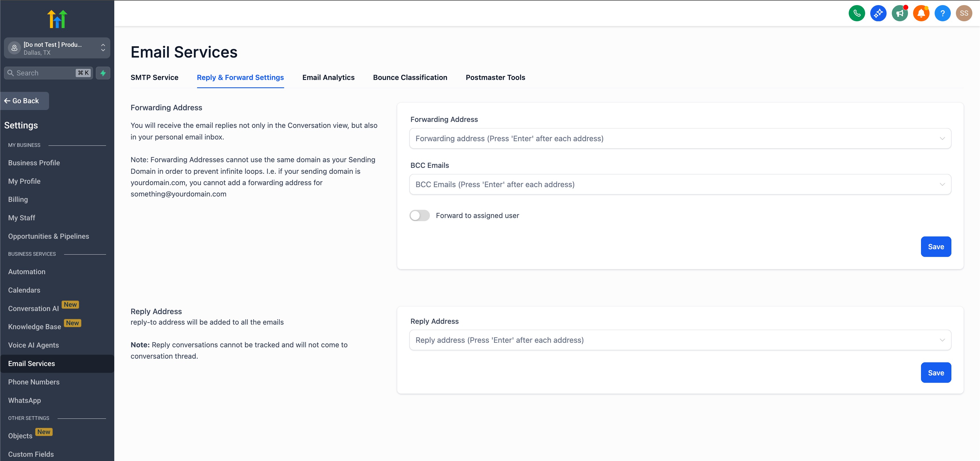Save the Forwarding Address settings

click(935, 247)
